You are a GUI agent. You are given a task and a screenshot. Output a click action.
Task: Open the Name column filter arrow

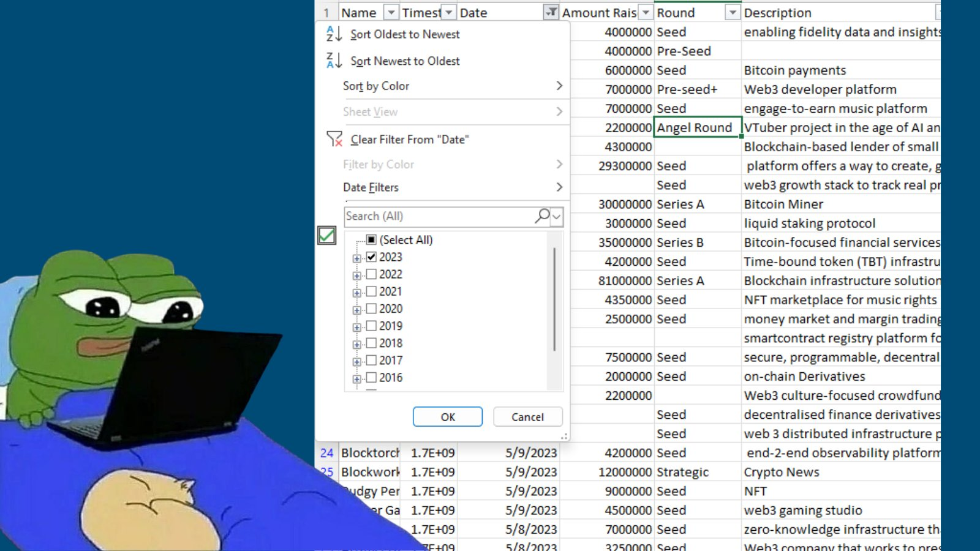(x=391, y=12)
